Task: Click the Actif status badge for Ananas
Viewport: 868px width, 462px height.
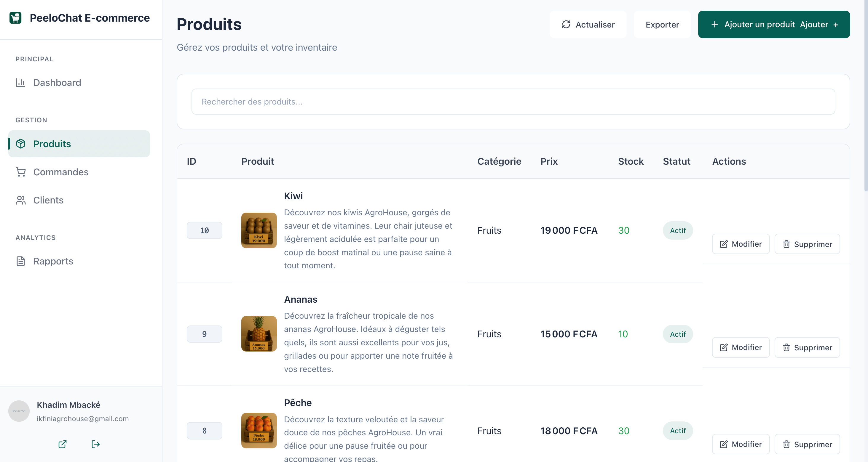Action: tap(677, 334)
